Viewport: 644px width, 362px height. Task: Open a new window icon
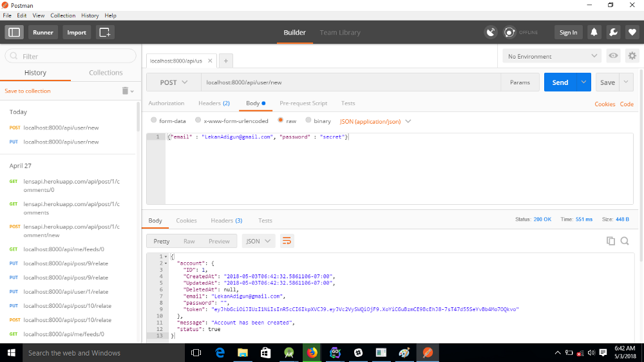tap(105, 32)
